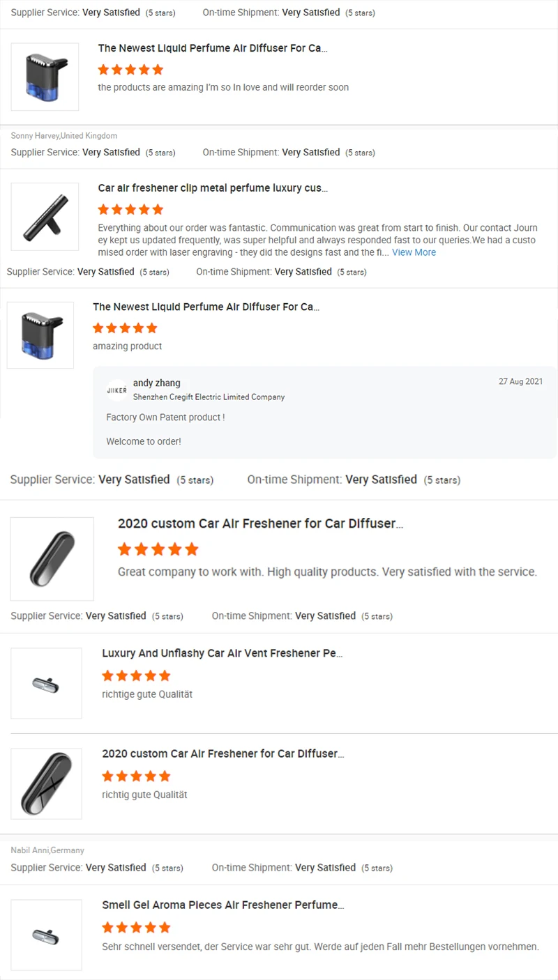
Task: Open 'Car air freshener clip metal perfume' title
Action: tap(213, 188)
